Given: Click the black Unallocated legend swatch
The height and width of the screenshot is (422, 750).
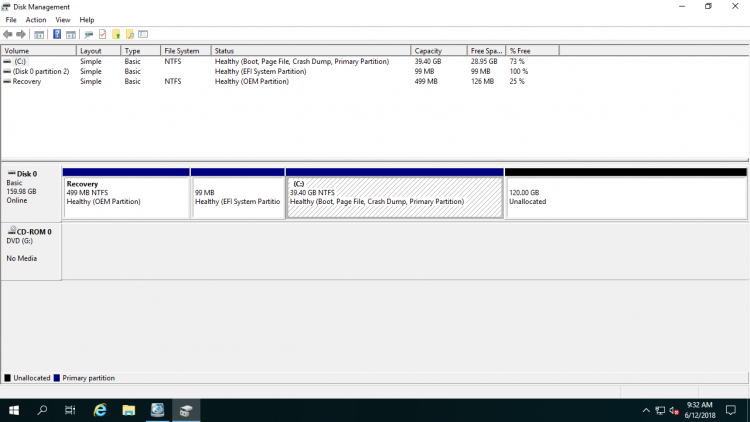Looking at the screenshot, I should [x=7, y=378].
